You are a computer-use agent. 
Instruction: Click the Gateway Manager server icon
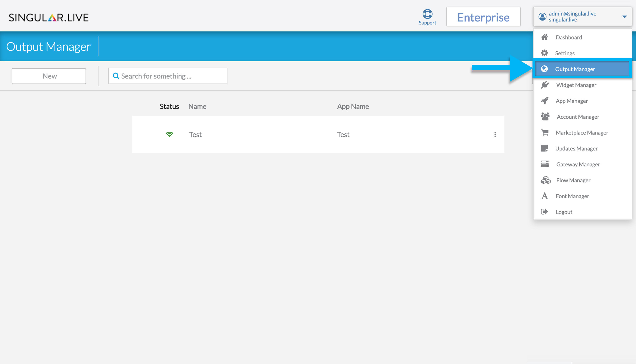coord(545,164)
